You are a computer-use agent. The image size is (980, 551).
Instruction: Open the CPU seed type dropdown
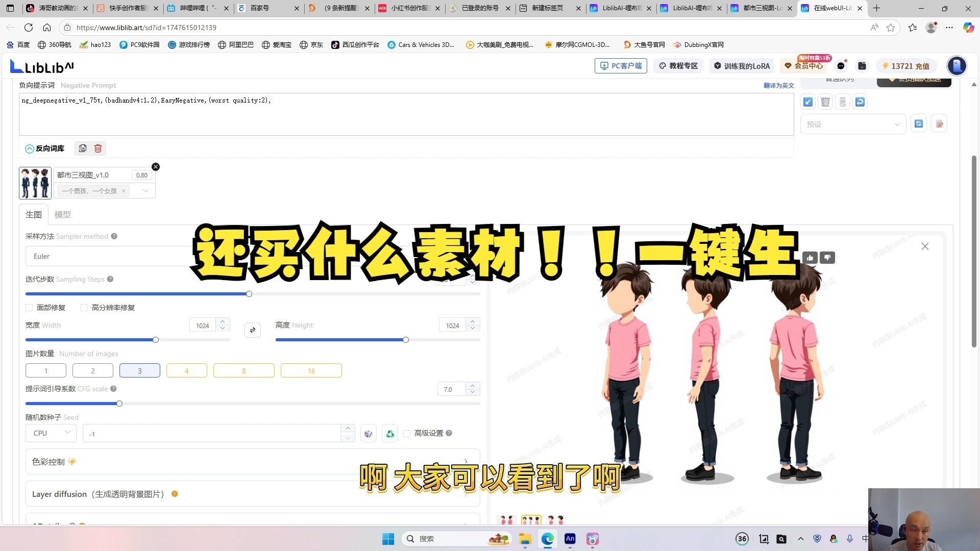[x=51, y=433]
